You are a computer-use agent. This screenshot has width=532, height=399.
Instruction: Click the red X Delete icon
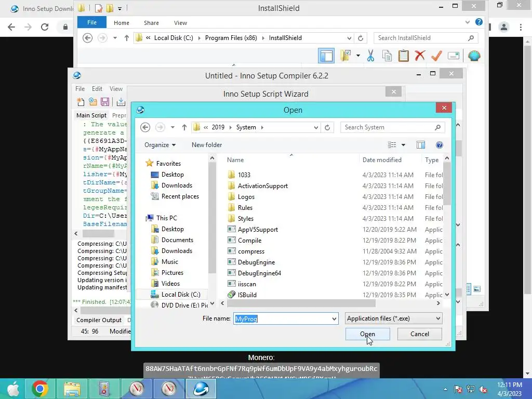click(420, 56)
